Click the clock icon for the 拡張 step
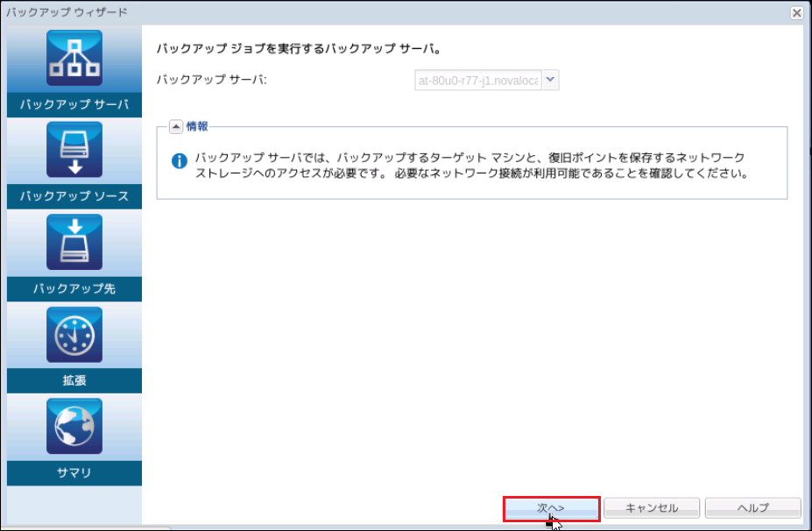The image size is (812, 531). 74,335
